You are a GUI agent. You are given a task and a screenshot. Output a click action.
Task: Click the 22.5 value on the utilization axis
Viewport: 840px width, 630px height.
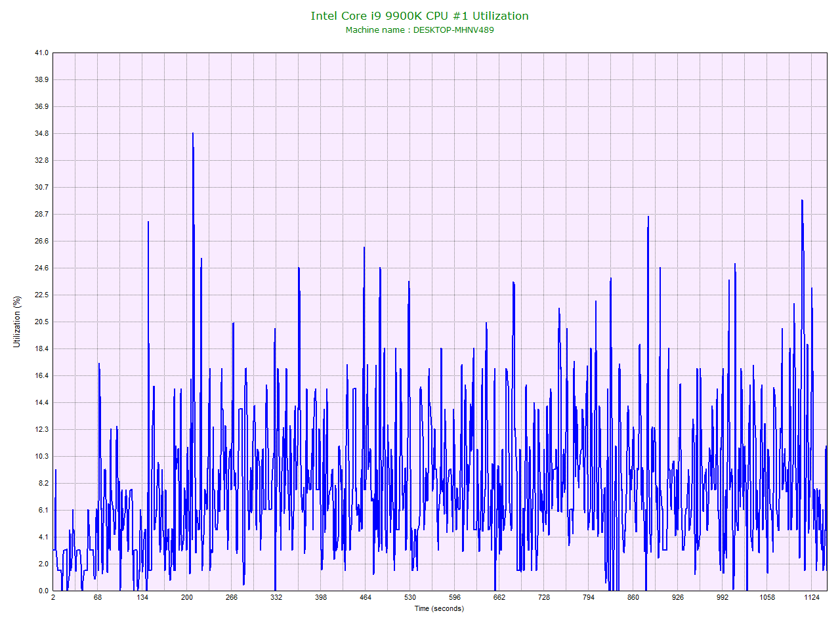point(42,295)
